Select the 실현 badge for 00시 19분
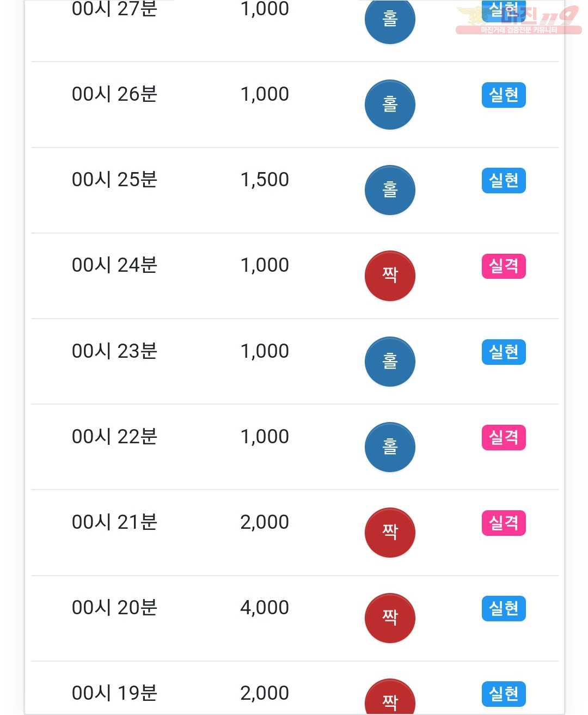The image size is (588, 715). tap(504, 694)
